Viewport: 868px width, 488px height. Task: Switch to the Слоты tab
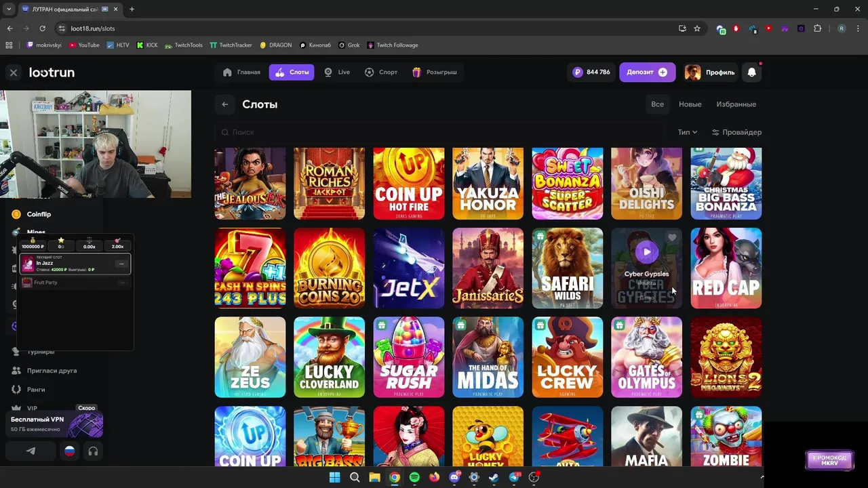coord(292,73)
